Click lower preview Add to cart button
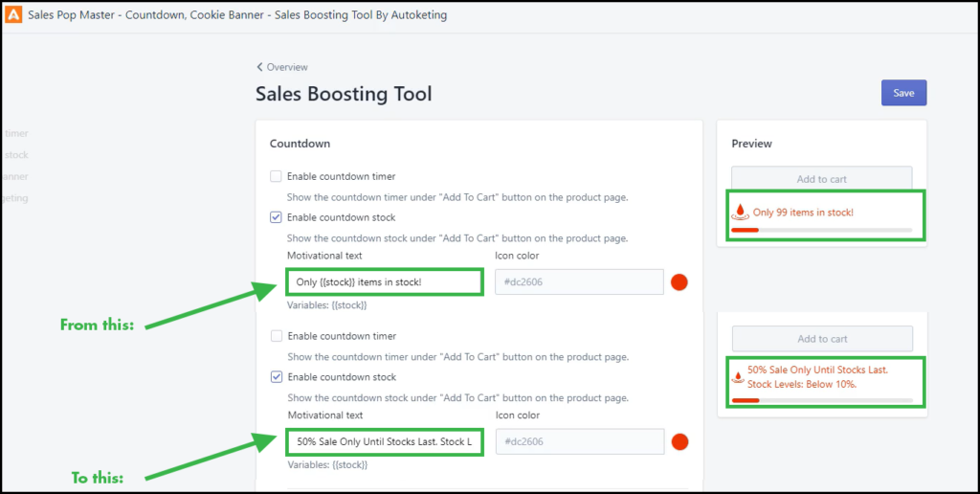The width and height of the screenshot is (980, 494). [822, 338]
